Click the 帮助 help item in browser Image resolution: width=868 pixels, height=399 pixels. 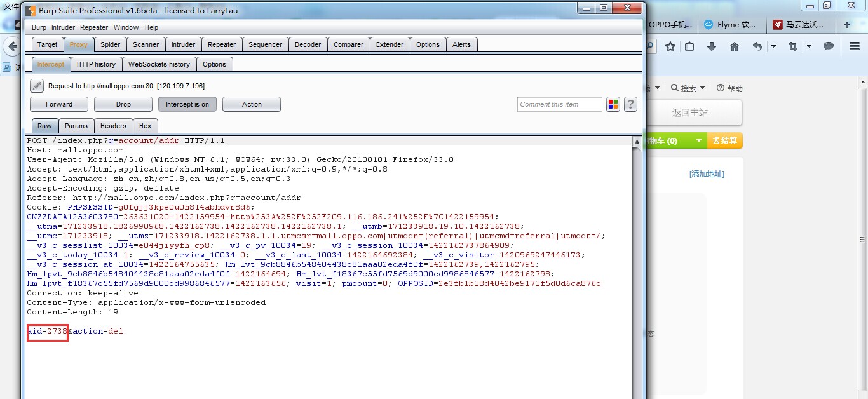[729, 88]
